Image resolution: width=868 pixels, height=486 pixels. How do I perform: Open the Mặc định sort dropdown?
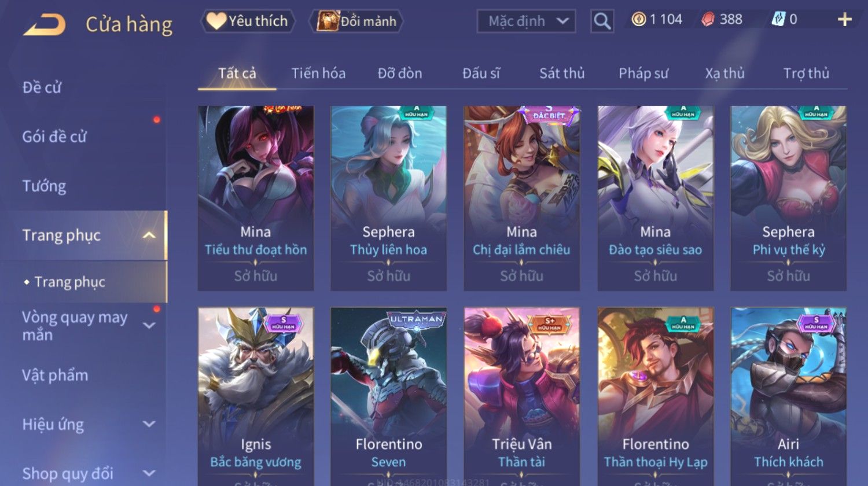526,21
